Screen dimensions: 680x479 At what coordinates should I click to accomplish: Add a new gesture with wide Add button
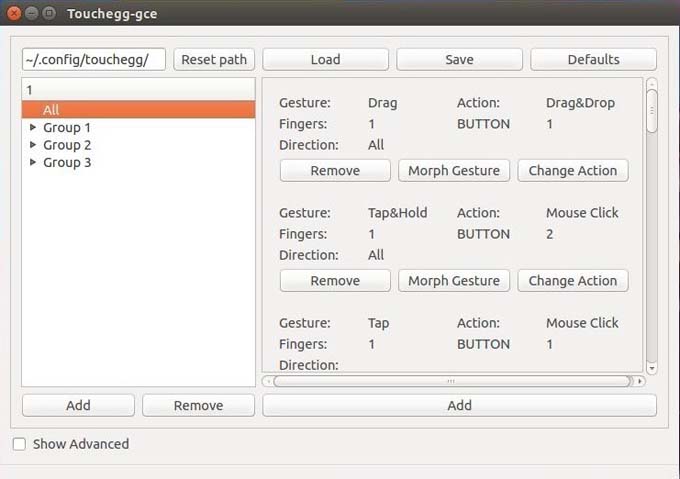[459, 405]
